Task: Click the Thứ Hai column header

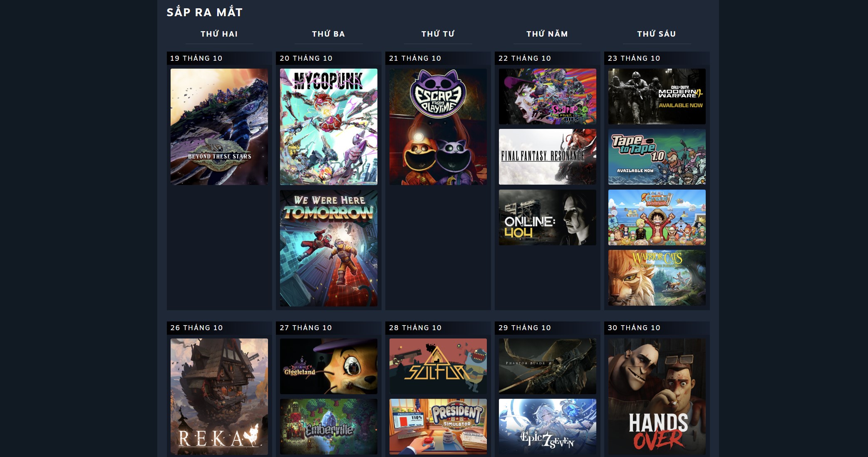Action: coord(219,34)
